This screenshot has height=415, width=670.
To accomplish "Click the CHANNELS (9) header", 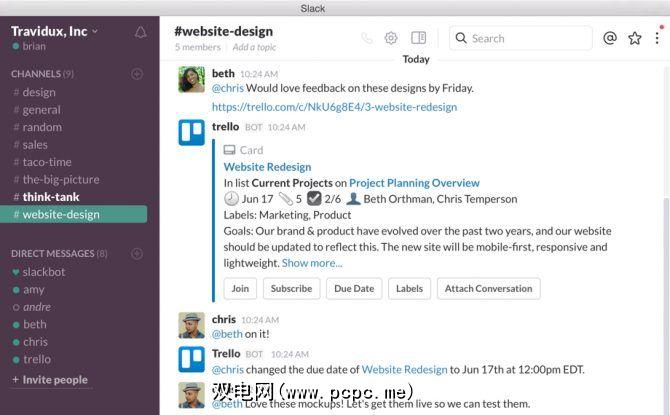I will point(42,74).
